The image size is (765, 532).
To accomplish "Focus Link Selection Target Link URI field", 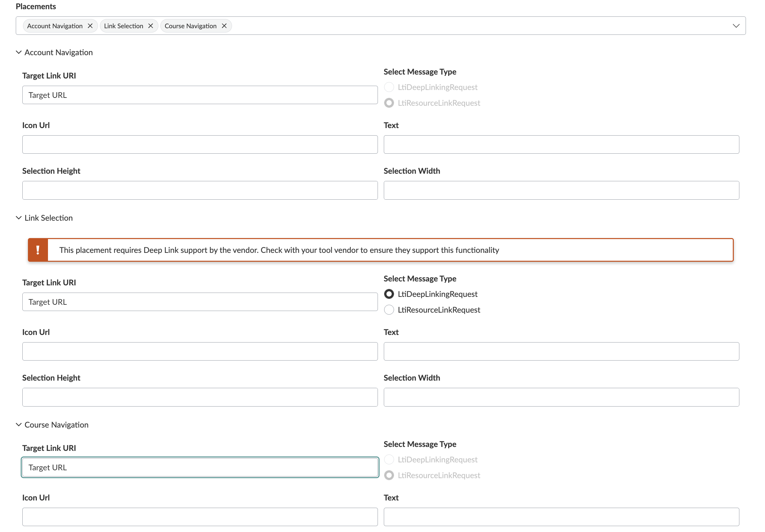I will [200, 302].
